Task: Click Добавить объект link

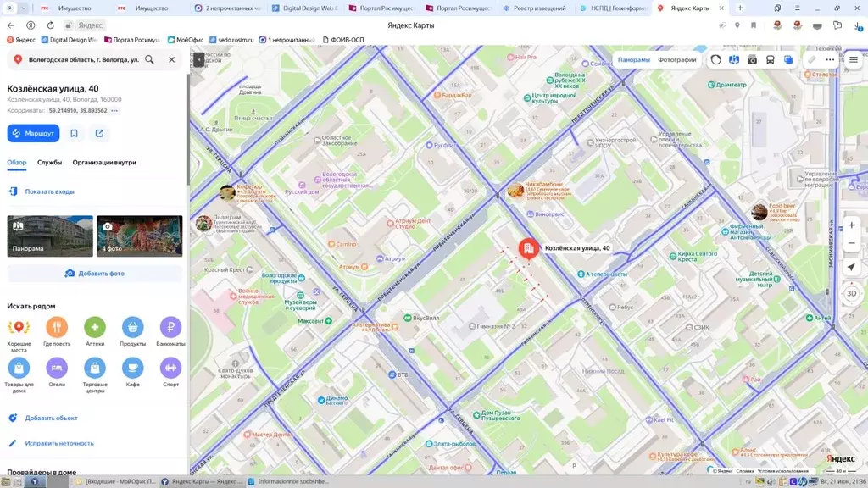Action: coord(51,418)
